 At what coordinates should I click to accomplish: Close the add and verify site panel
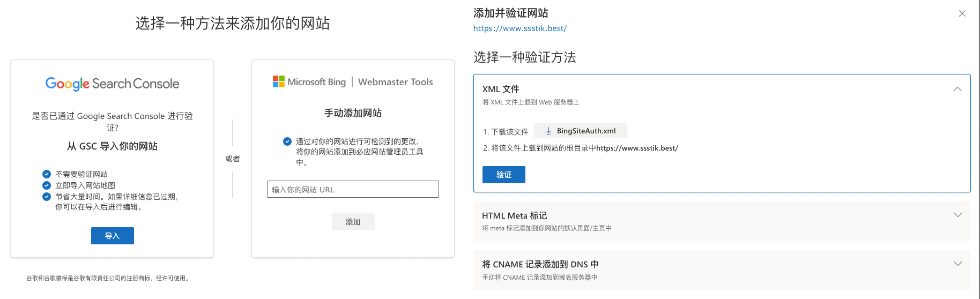pos(962,13)
